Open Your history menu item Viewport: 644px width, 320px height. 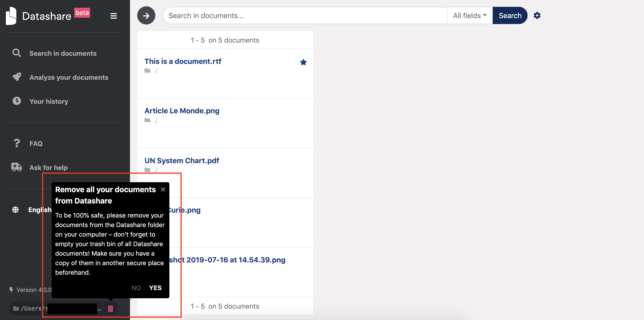[49, 101]
